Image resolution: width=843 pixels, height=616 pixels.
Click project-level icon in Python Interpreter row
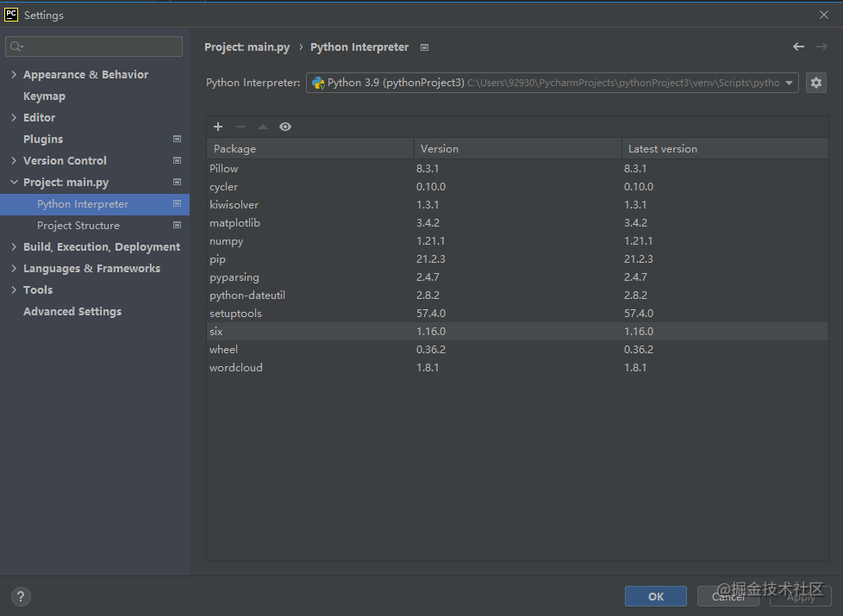tap(177, 203)
